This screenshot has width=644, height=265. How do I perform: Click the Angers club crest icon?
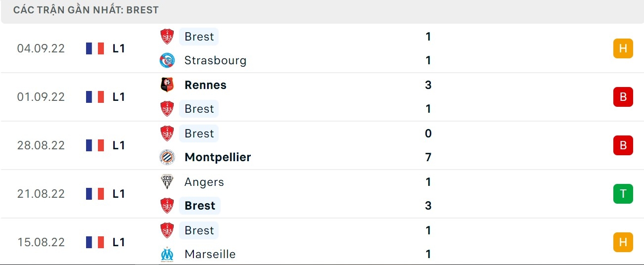pyautogui.click(x=167, y=182)
